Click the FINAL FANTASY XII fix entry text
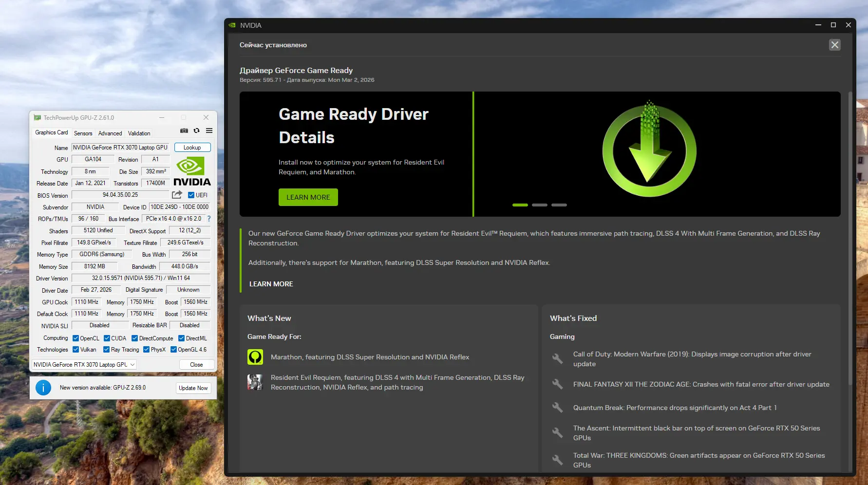This screenshot has height=485, width=868. tap(701, 384)
